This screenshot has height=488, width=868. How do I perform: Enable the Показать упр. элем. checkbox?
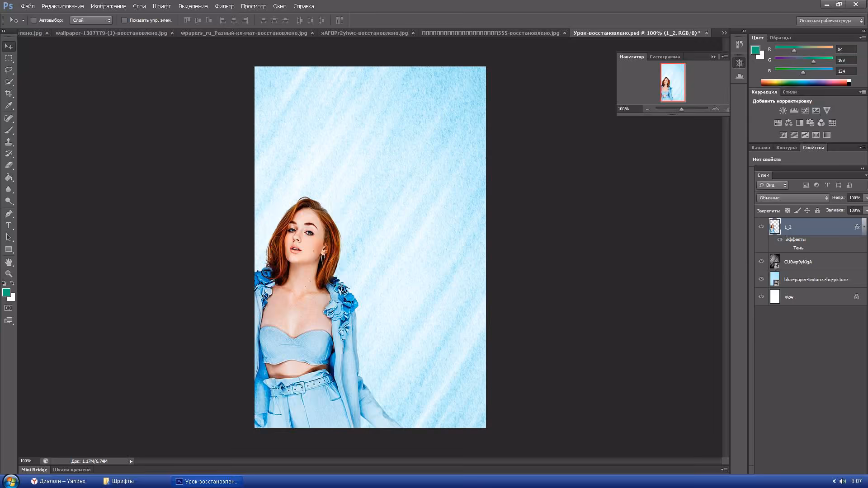[x=124, y=20]
